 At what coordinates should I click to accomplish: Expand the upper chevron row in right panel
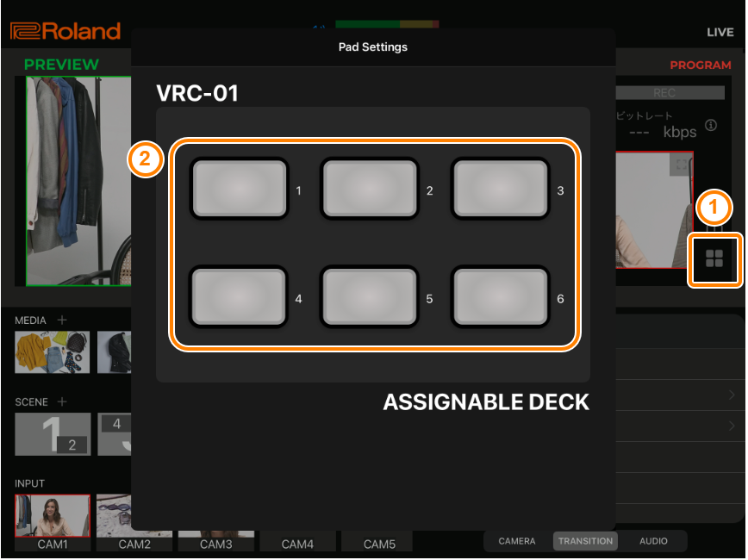pyautogui.click(x=681, y=395)
